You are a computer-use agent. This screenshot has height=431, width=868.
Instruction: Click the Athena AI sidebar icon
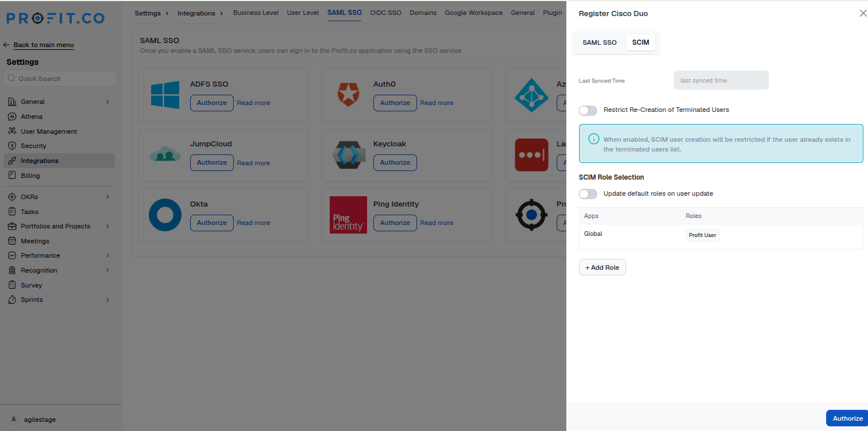12,117
